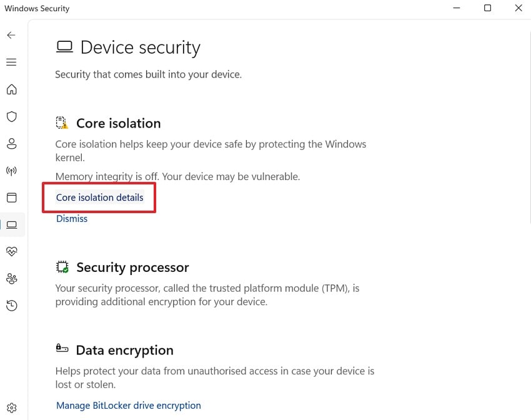Click the Data encryption lock icon

pyautogui.click(x=62, y=349)
